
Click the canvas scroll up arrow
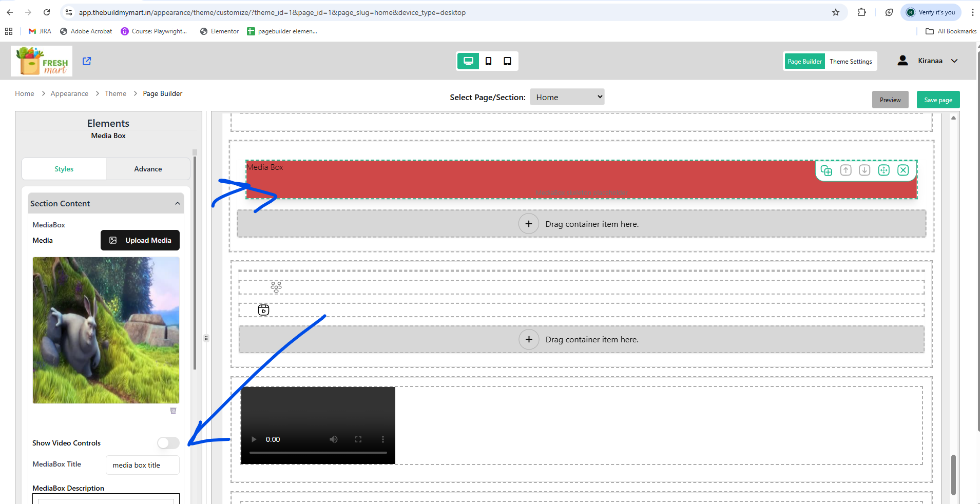(x=953, y=118)
